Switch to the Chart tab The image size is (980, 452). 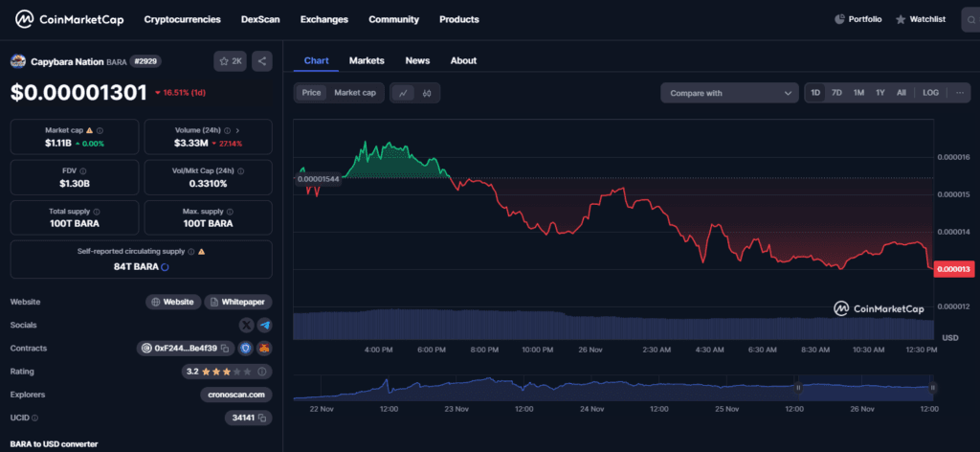tap(316, 60)
